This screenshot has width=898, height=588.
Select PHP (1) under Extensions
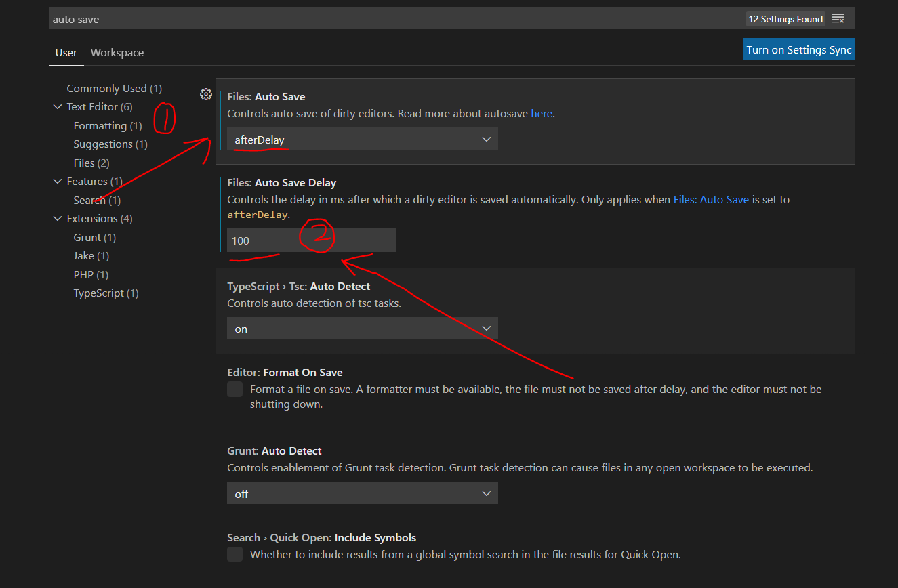click(x=91, y=274)
